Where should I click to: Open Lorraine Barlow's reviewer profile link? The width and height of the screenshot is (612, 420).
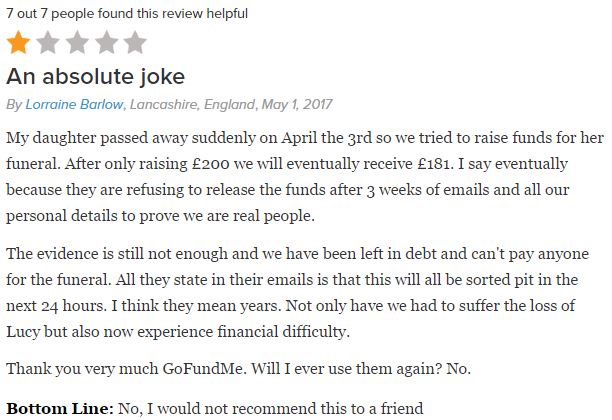[74, 104]
